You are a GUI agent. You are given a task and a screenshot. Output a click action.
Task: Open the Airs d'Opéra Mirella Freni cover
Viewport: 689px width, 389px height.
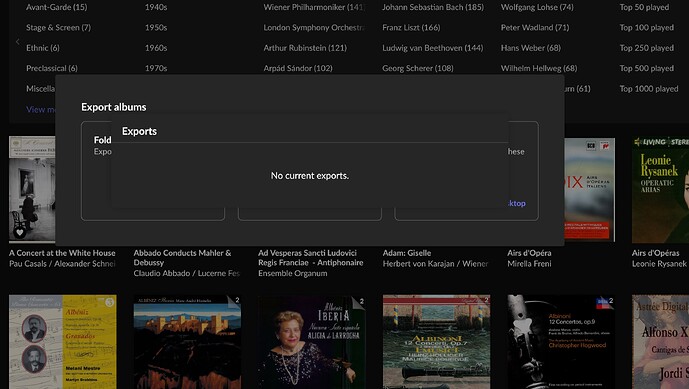point(590,189)
